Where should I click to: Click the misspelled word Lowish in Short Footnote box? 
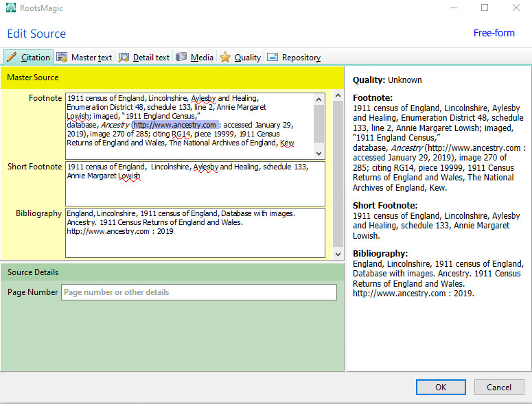[129, 176]
